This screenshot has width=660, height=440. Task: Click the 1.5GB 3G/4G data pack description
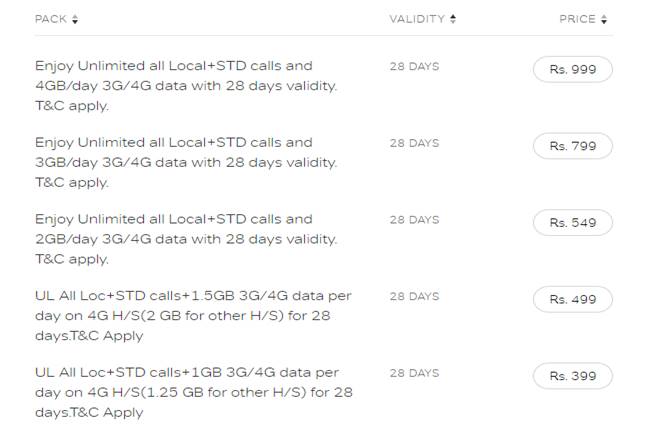193,316
